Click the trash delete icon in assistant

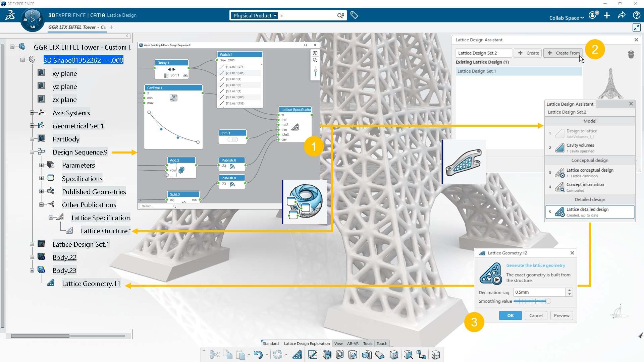[631, 54]
